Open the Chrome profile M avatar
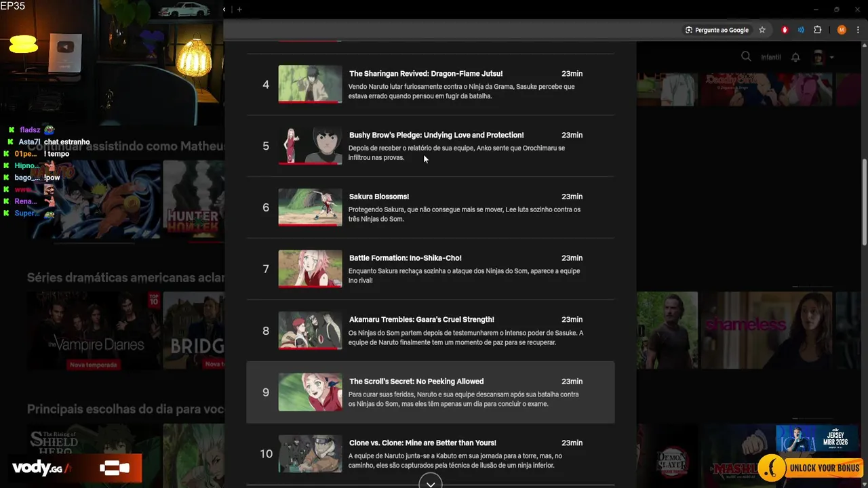Viewport: 868px width, 488px height. [842, 30]
